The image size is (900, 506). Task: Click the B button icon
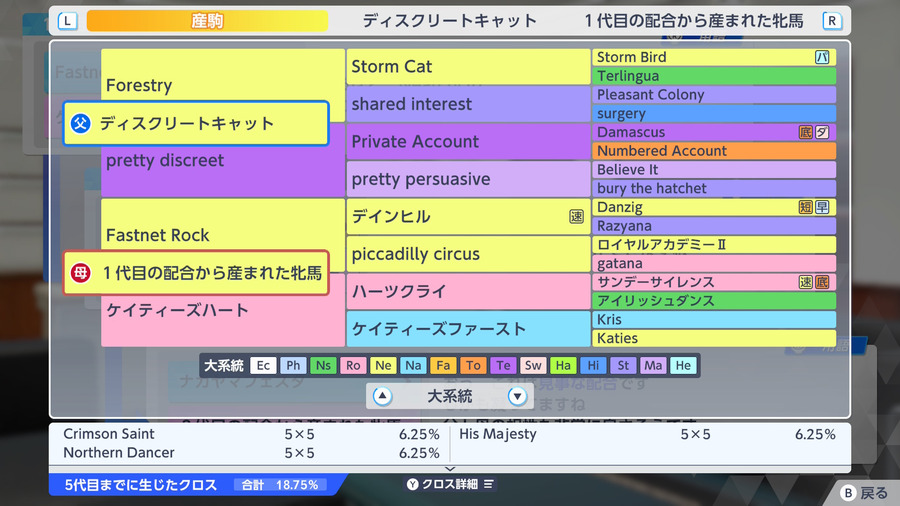(848, 493)
